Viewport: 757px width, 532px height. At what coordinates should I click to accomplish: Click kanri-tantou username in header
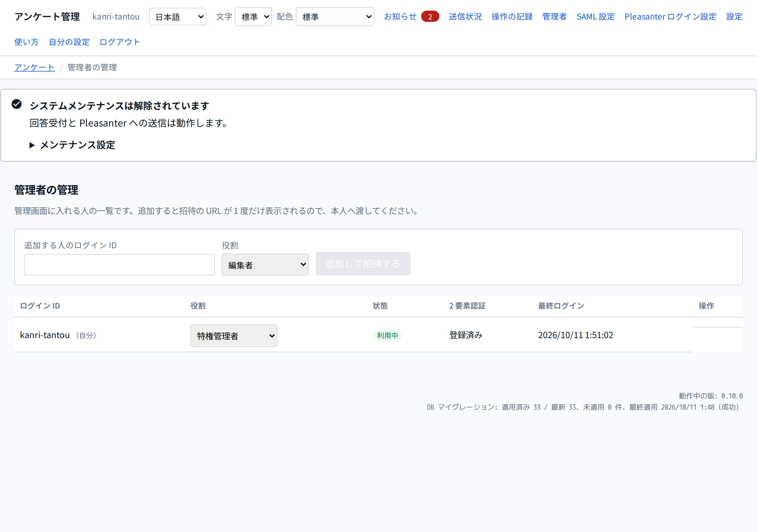[116, 17]
